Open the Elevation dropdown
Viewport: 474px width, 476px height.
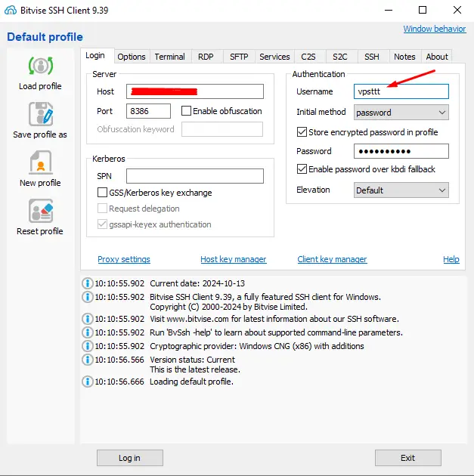point(401,190)
